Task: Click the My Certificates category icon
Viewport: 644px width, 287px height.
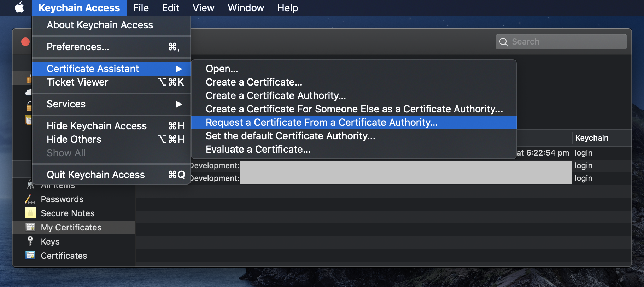Action: pos(30,227)
